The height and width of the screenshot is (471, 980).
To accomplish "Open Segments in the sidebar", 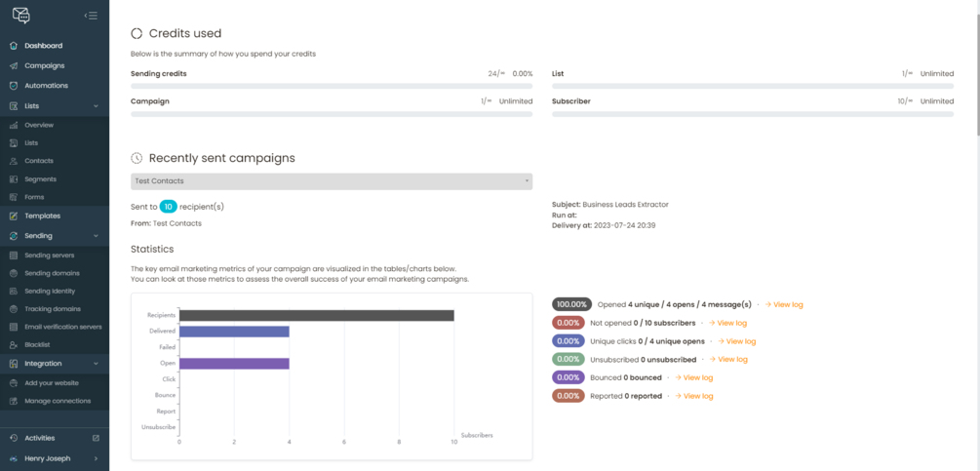I will click(40, 179).
